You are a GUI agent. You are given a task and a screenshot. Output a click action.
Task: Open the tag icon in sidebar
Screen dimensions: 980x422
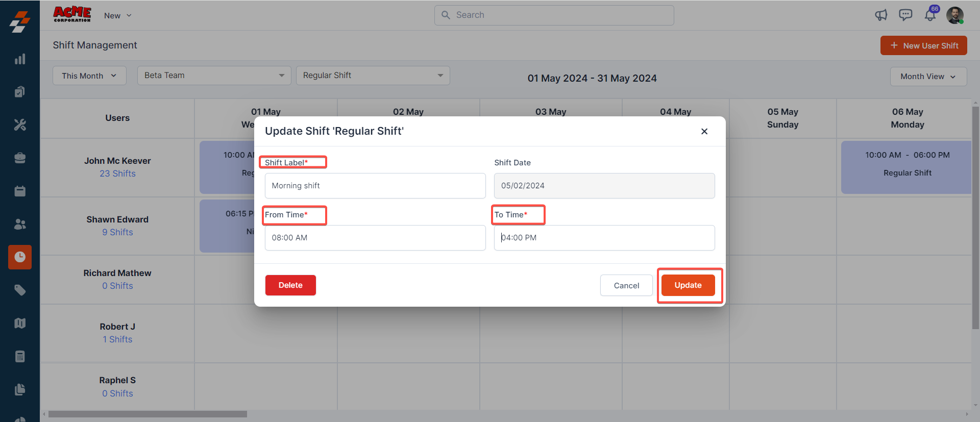(x=20, y=290)
